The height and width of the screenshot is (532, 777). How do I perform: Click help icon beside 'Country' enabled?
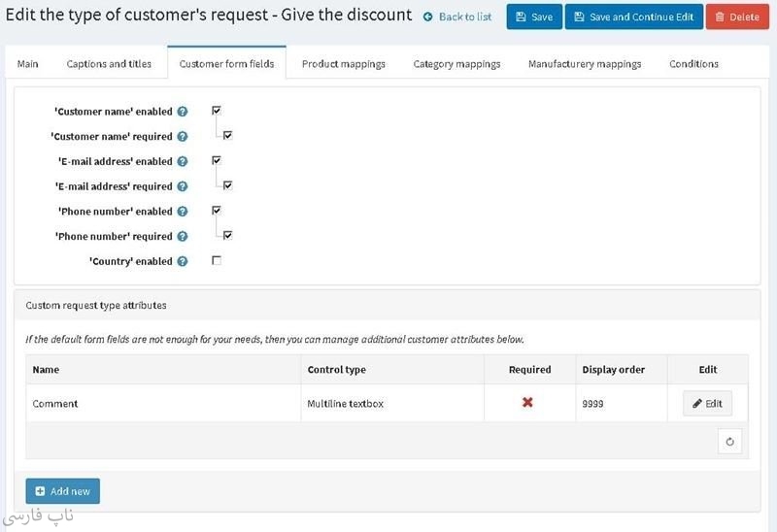click(183, 261)
